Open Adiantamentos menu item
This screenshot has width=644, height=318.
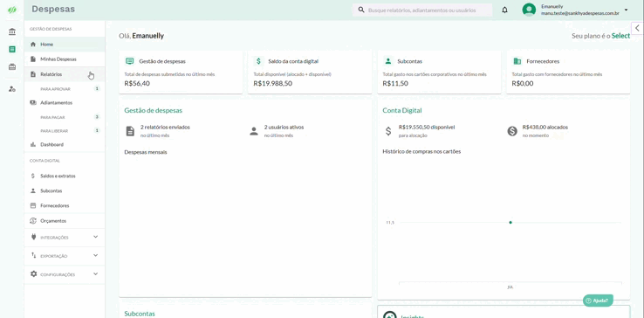pos(65,103)
